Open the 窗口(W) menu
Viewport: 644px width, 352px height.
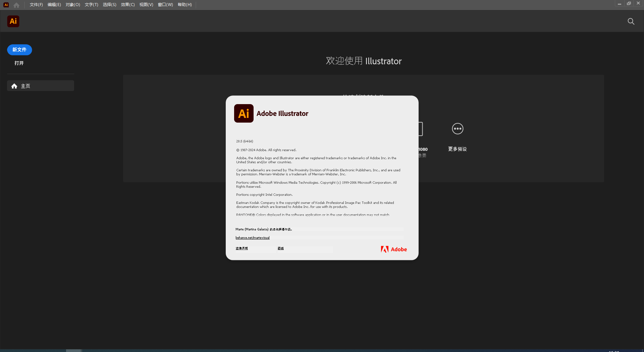tap(165, 5)
